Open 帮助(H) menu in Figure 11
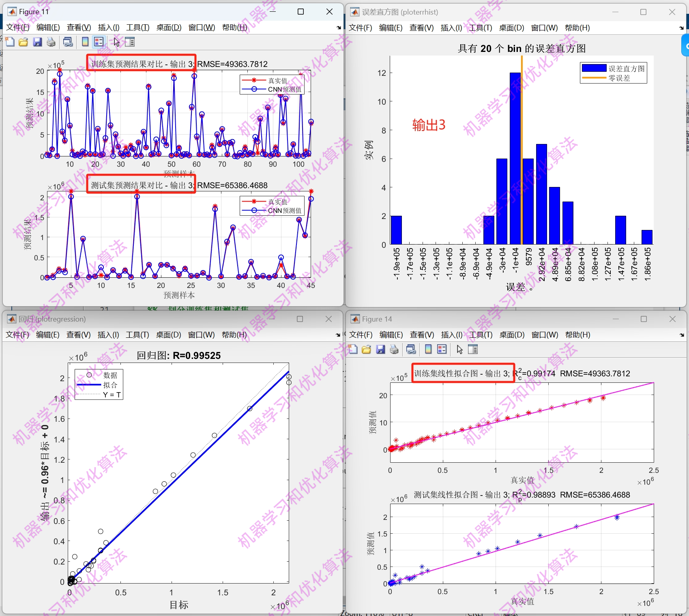The width and height of the screenshot is (689, 616). (235, 27)
